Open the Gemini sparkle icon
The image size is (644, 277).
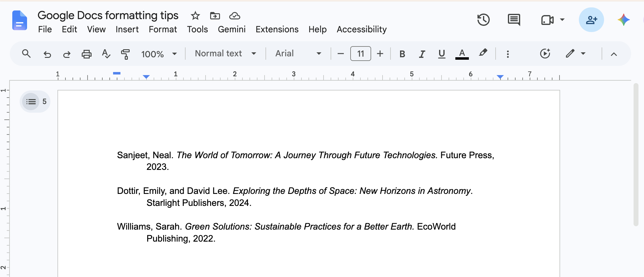[x=623, y=20]
